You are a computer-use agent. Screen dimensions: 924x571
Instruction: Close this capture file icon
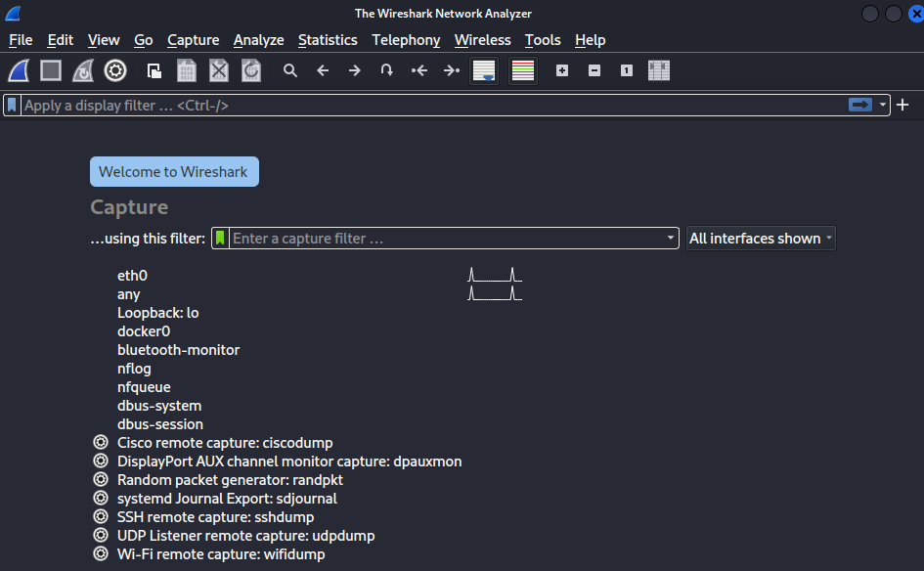pyautogui.click(x=219, y=70)
